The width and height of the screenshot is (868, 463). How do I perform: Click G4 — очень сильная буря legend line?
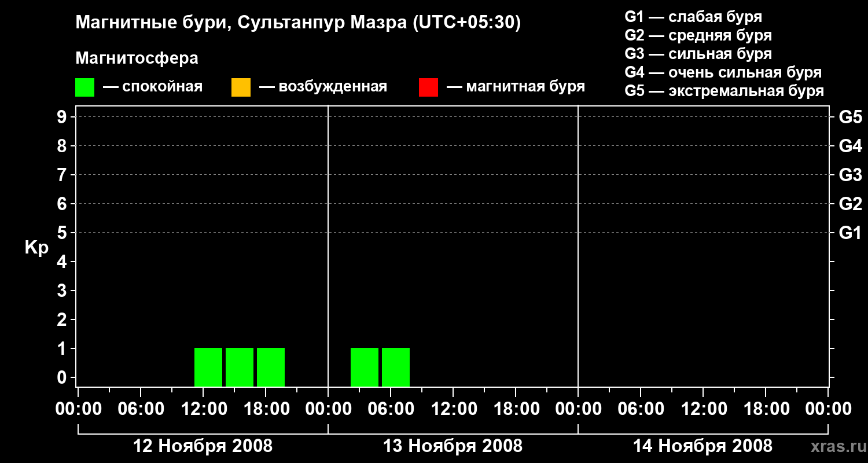click(723, 72)
